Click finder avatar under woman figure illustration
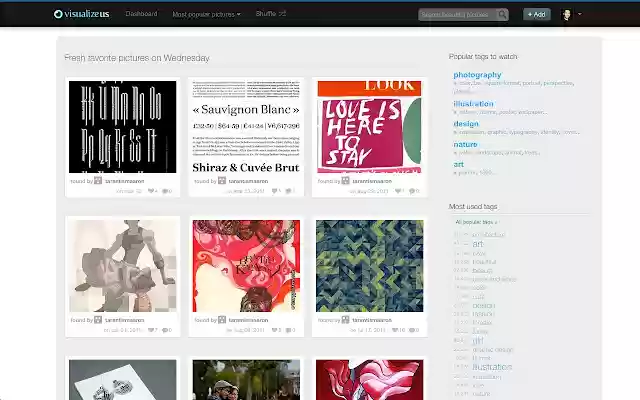 click(98, 320)
